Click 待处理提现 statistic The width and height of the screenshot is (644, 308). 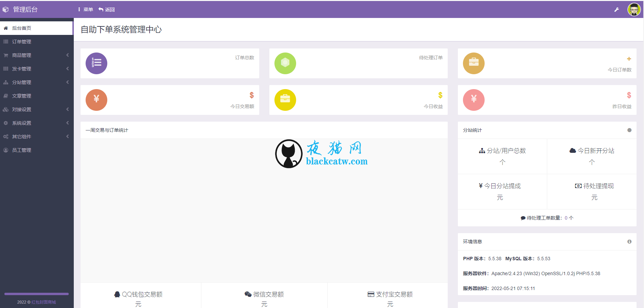[595, 191]
